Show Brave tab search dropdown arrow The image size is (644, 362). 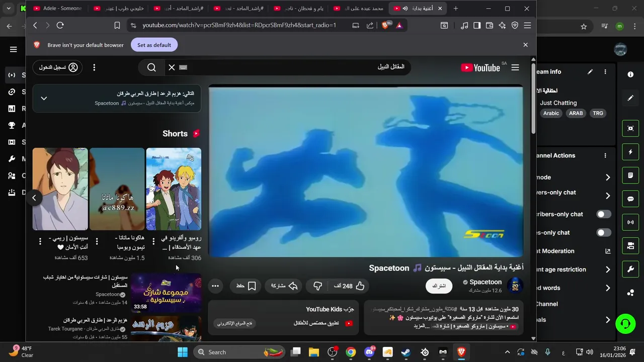click(x=9, y=9)
